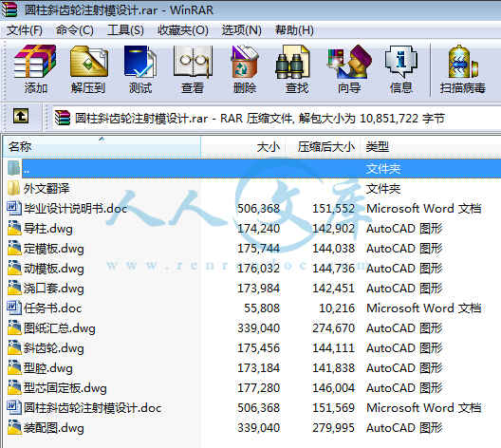501x448 pixels.
Task: Click the WinRAR title bar app icon
Action: [9, 9]
